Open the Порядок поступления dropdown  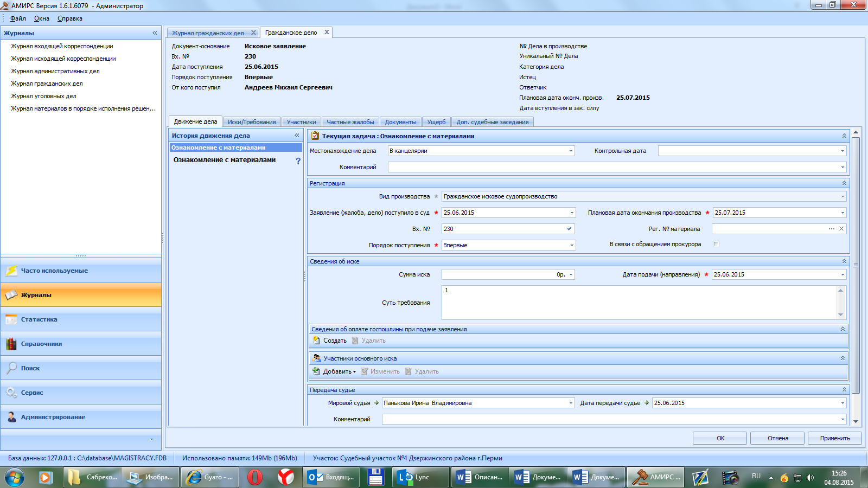coord(572,246)
